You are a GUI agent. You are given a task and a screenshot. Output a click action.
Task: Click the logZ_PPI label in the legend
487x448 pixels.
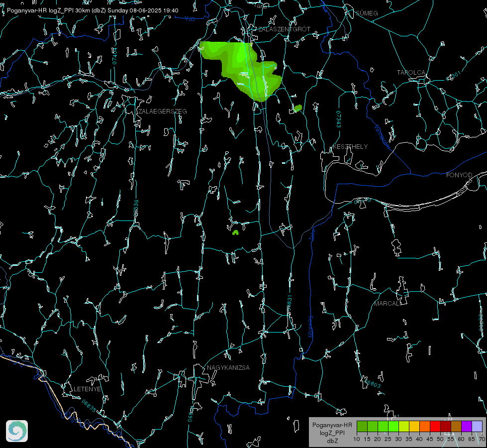point(332,433)
